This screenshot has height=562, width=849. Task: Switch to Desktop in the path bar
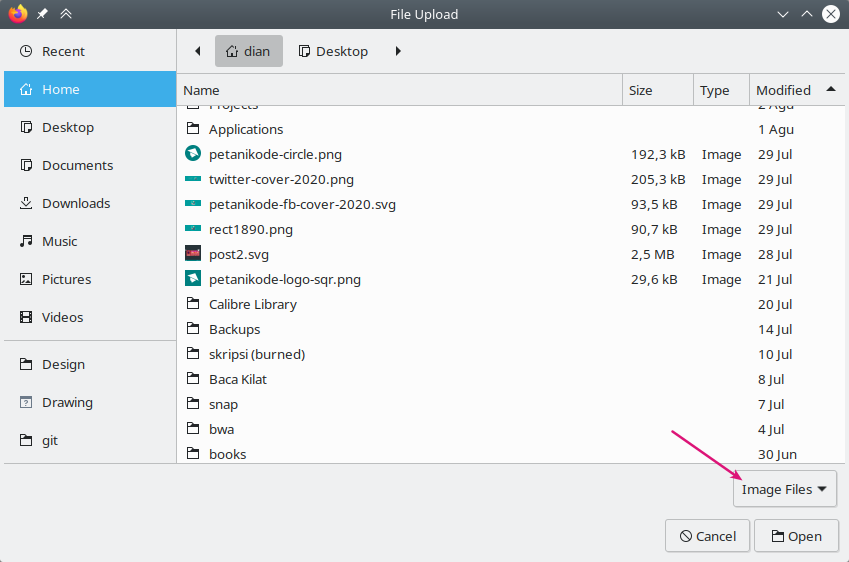point(333,51)
